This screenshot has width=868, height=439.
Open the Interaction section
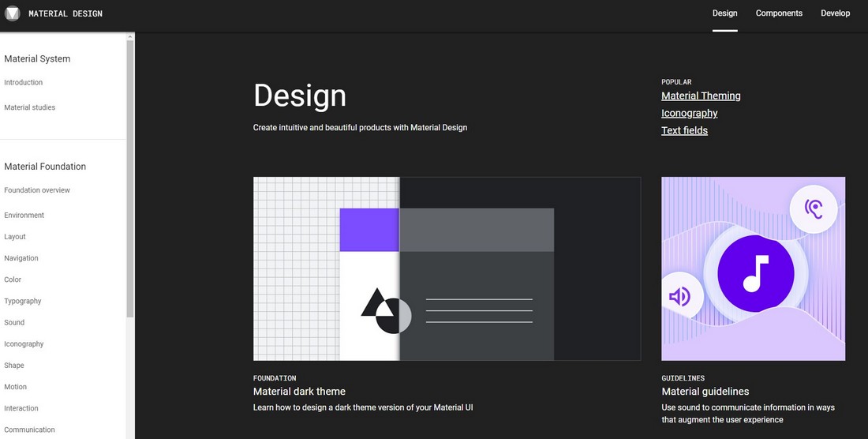click(21, 408)
